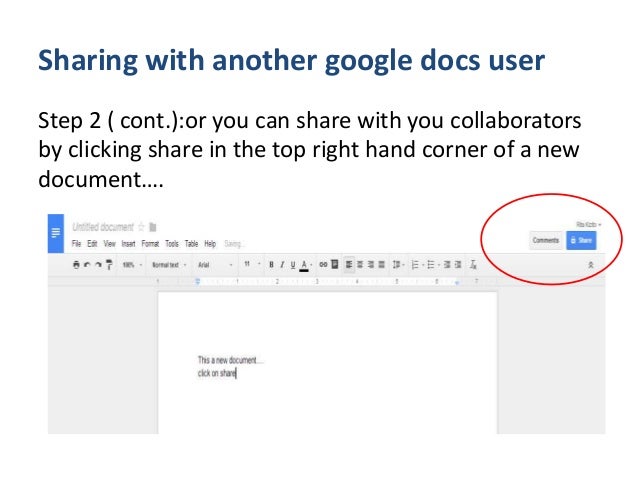Click the Undo arrow

[87, 265]
